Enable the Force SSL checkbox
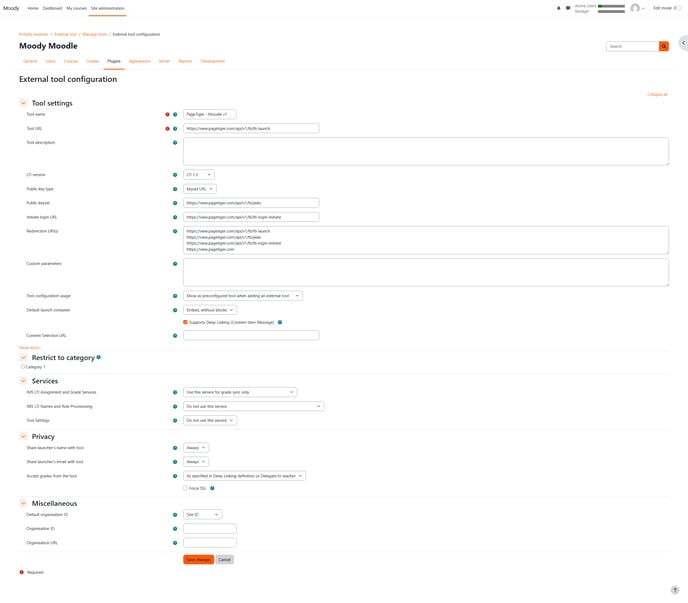The height and width of the screenshot is (603, 688). (185, 488)
